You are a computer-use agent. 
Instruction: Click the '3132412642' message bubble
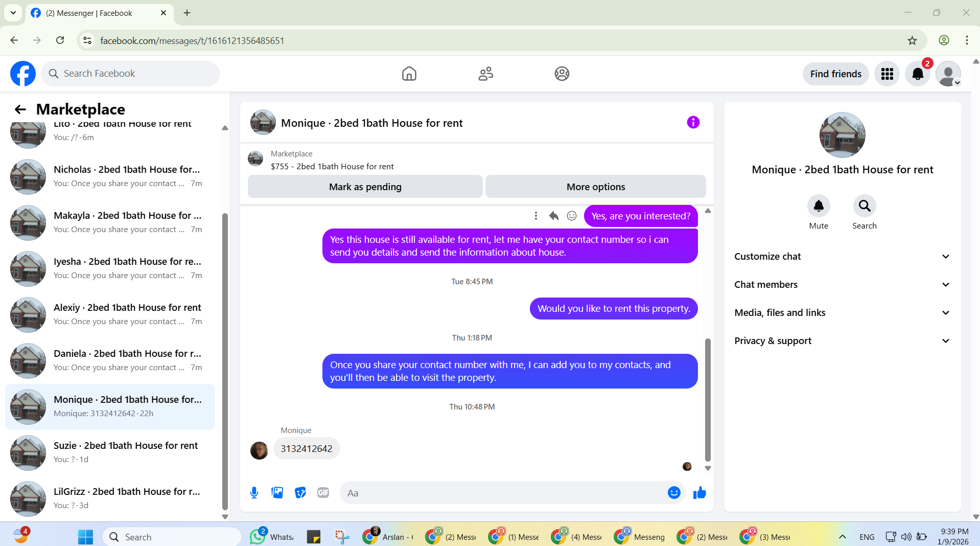point(307,448)
